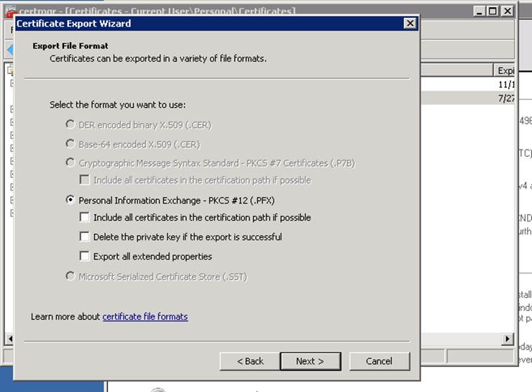The width and height of the screenshot is (532, 392).
Task: Select DER encoded binary X.509 radio button
Action: coord(70,124)
